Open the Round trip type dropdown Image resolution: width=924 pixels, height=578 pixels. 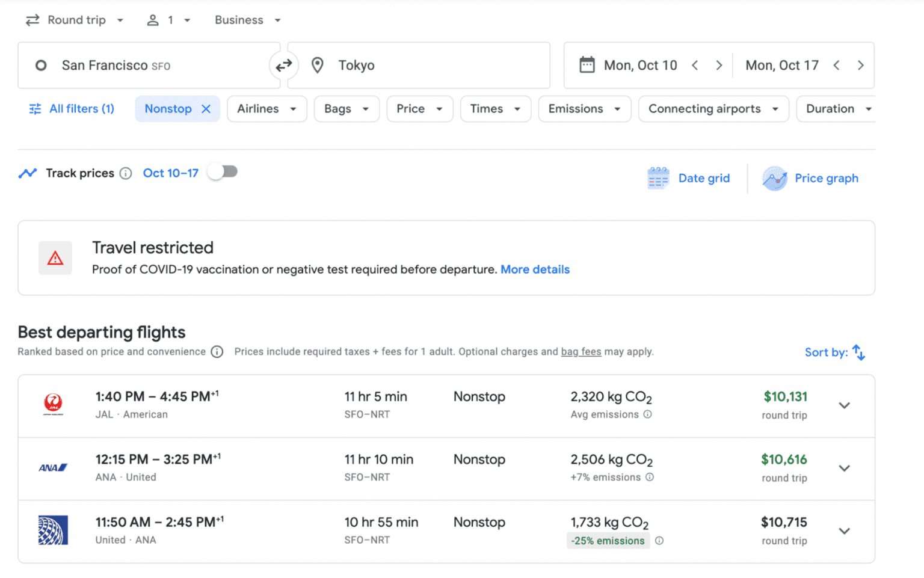coord(75,20)
